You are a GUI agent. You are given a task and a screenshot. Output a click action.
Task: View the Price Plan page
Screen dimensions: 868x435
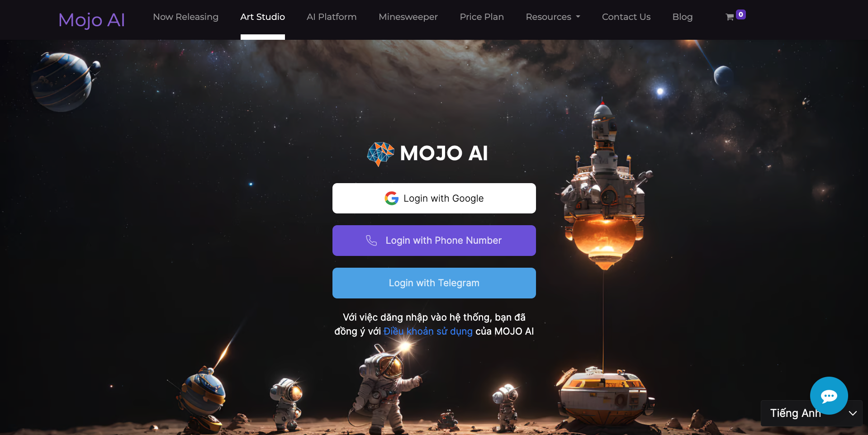(482, 17)
